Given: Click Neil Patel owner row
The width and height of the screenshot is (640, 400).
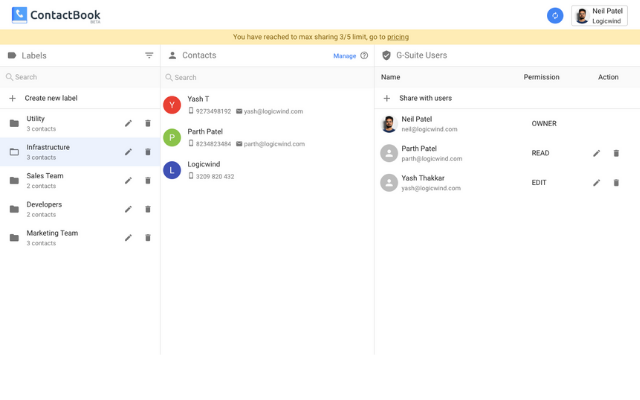Looking at the screenshot, I should (x=507, y=124).
